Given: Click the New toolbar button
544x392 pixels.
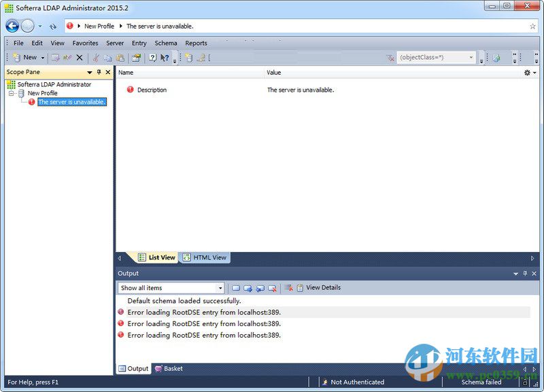Looking at the screenshot, I should click(24, 58).
